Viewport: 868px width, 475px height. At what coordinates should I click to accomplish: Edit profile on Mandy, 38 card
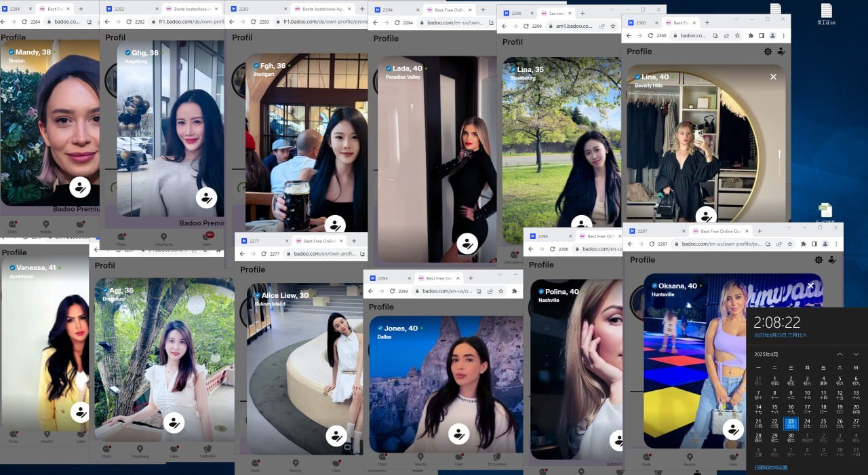click(x=80, y=187)
